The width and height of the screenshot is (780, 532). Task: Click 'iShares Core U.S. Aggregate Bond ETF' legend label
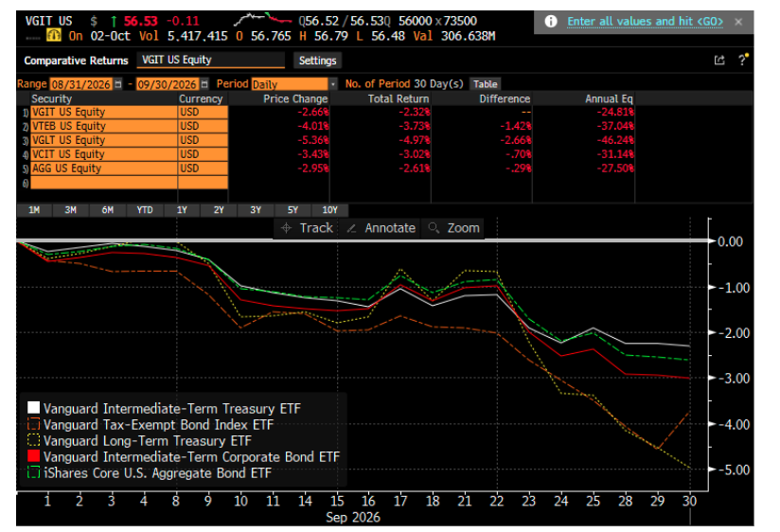click(157, 472)
